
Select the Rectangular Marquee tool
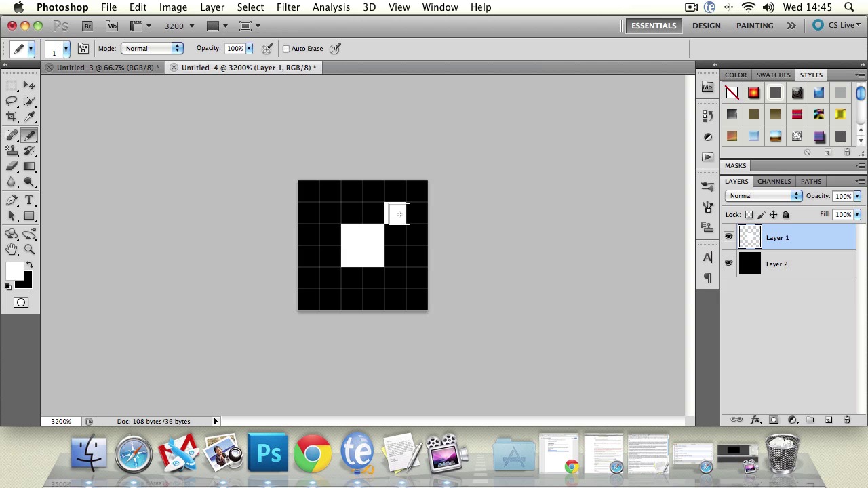coord(12,85)
